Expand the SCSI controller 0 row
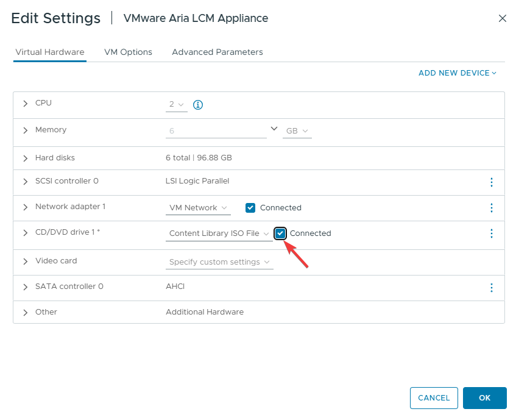Image resolution: width=516 pixels, height=420 pixels. coord(26,182)
